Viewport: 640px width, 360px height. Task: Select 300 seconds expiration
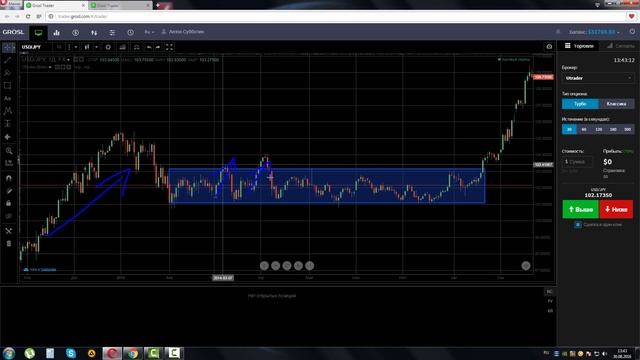point(627,129)
